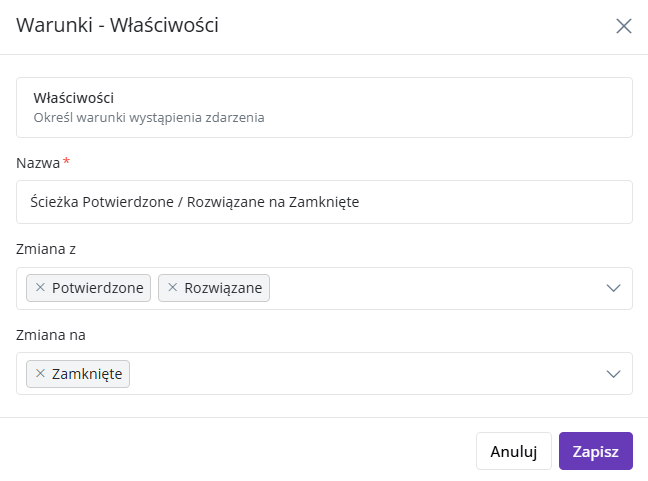
Task: Save changes with the Zapisz button
Action: (x=596, y=451)
